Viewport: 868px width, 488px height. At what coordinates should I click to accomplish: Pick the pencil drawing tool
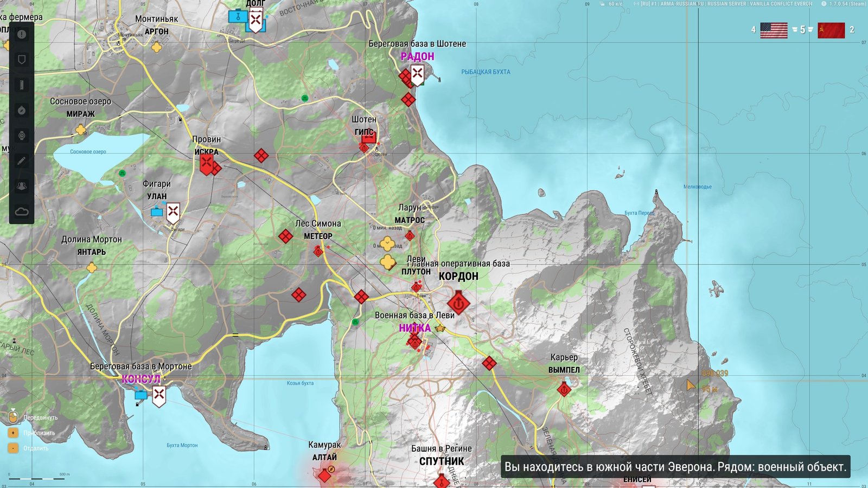click(x=22, y=161)
